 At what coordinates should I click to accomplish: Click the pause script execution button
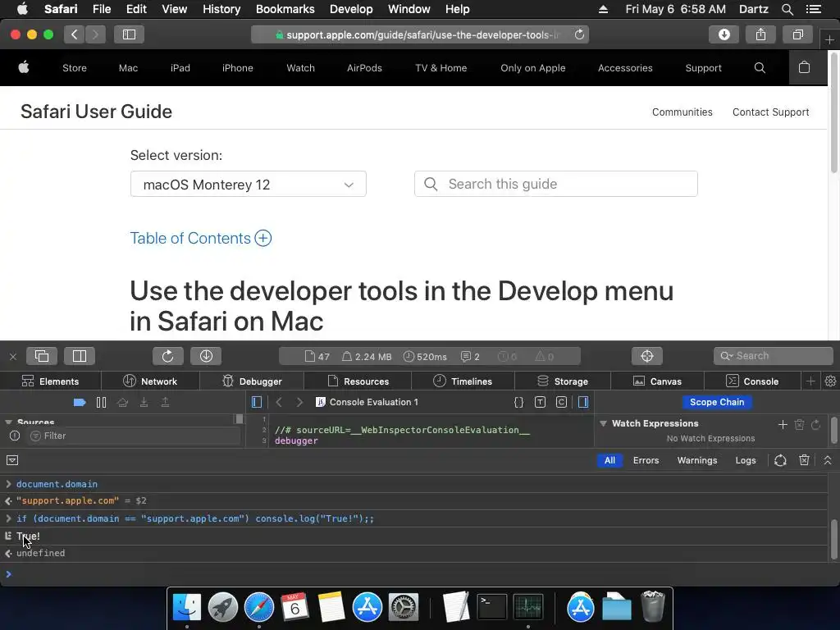(101, 402)
